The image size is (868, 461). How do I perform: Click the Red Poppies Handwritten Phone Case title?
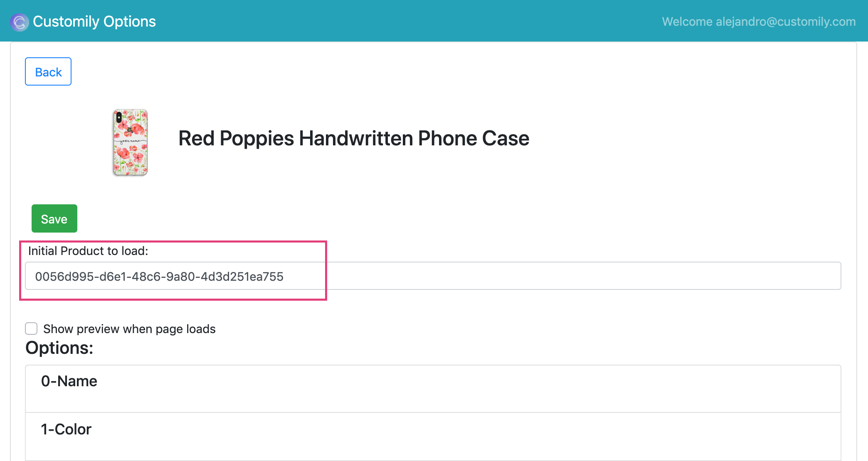coord(353,138)
